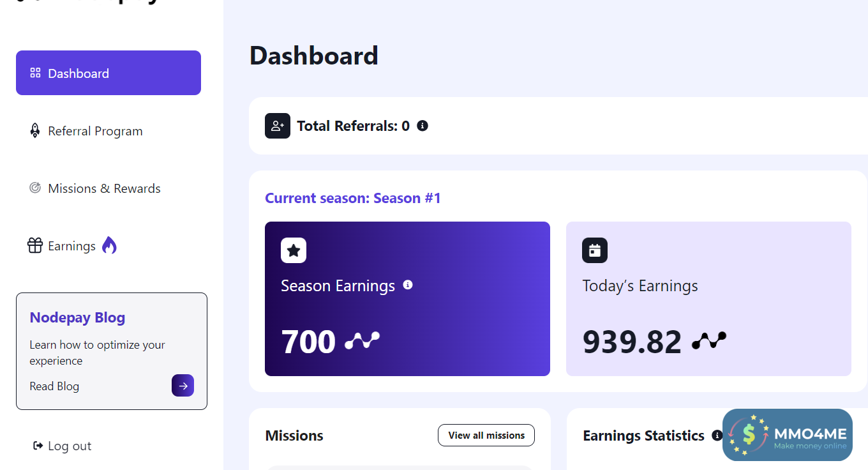
Task: Click the calendar icon on Today's Earnings card
Action: tap(595, 250)
